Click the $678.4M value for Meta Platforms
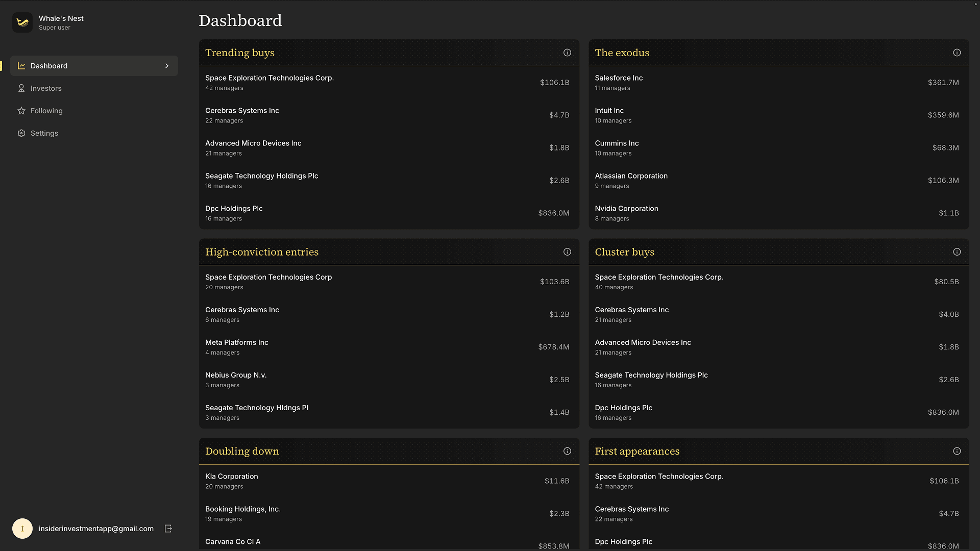Screen dimensions: 980x551 pyautogui.click(x=554, y=347)
